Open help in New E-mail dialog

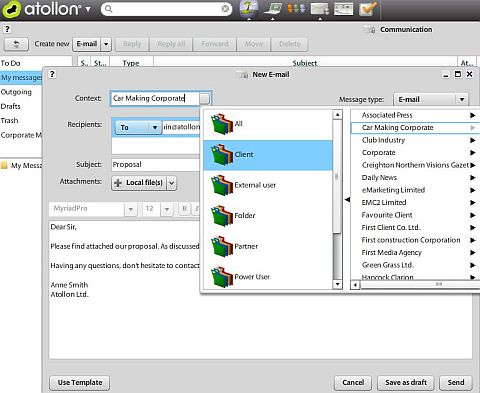pyautogui.click(x=52, y=74)
